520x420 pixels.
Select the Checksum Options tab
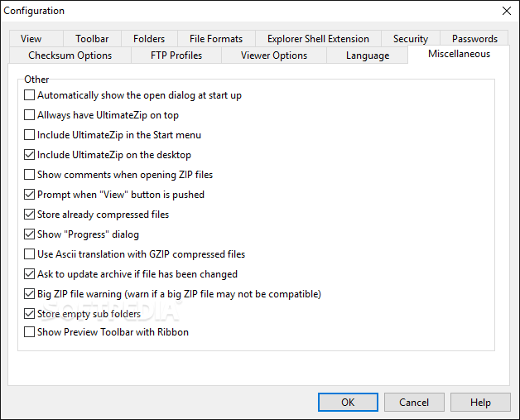point(70,55)
